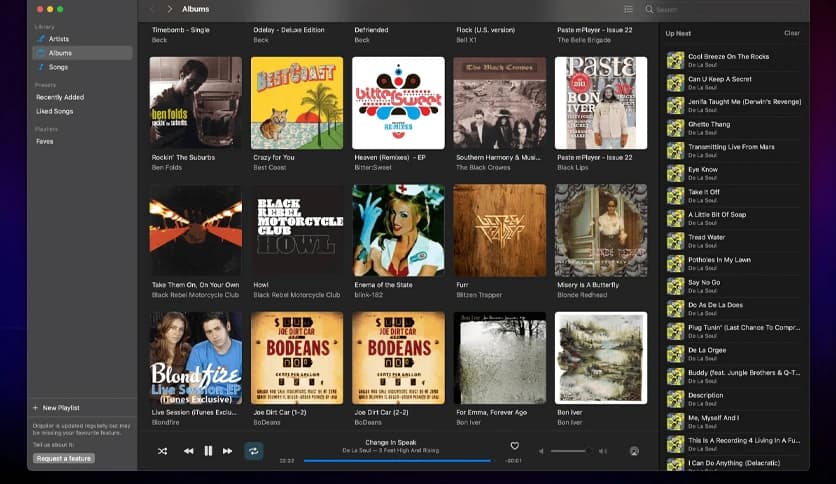The width and height of the screenshot is (836, 484).
Task: Skip to the next track
Action: 228,451
